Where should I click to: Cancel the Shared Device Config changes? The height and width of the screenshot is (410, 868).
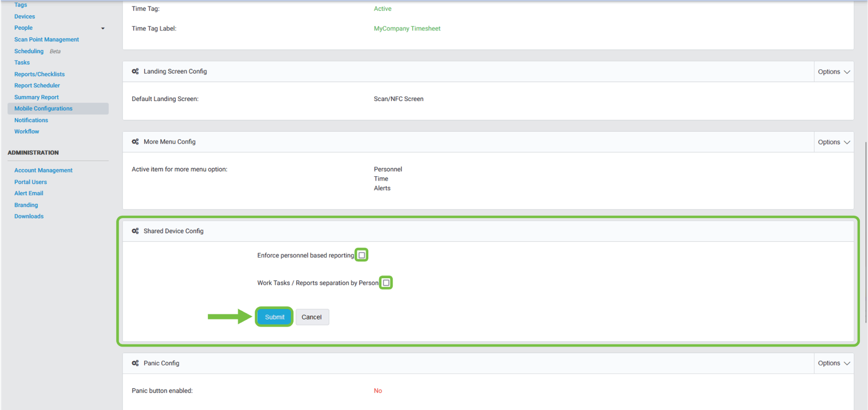click(x=312, y=317)
